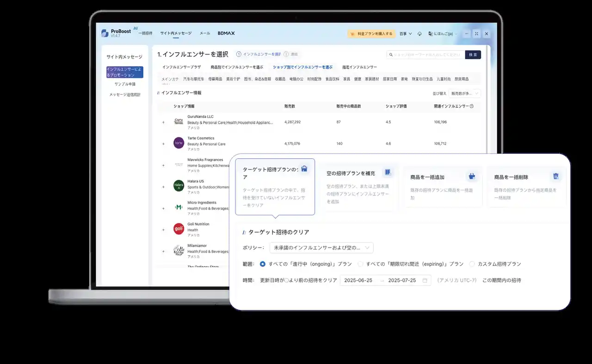Select the 進行中 (ongoing) plans radio button
The height and width of the screenshot is (364, 592).
click(263, 264)
